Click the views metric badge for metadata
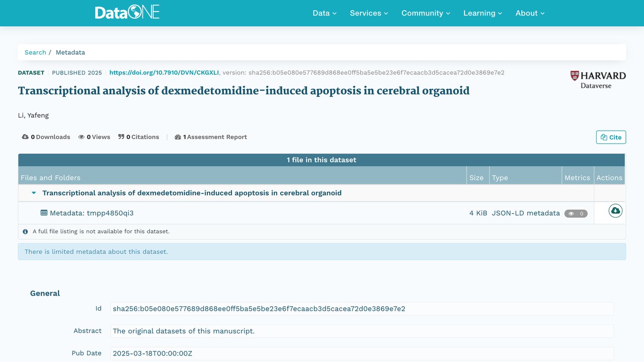This screenshot has height=362, width=644. (x=576, y=214)
